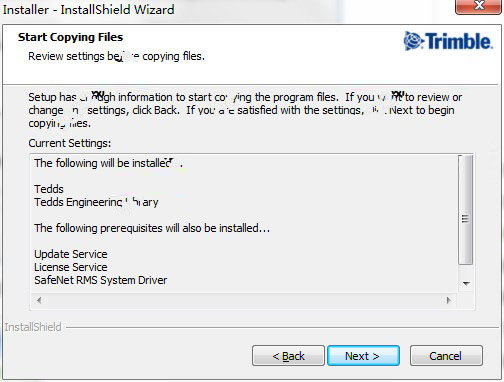
Task: Click the 'following prerequisites will also be installed' line
Action: pos(152,228)
